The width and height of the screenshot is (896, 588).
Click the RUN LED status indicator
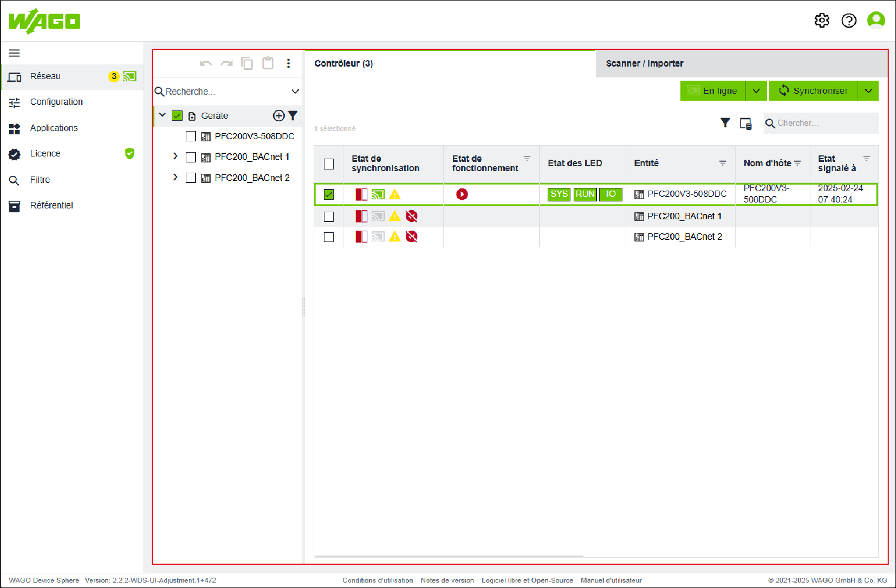[585, 194]
